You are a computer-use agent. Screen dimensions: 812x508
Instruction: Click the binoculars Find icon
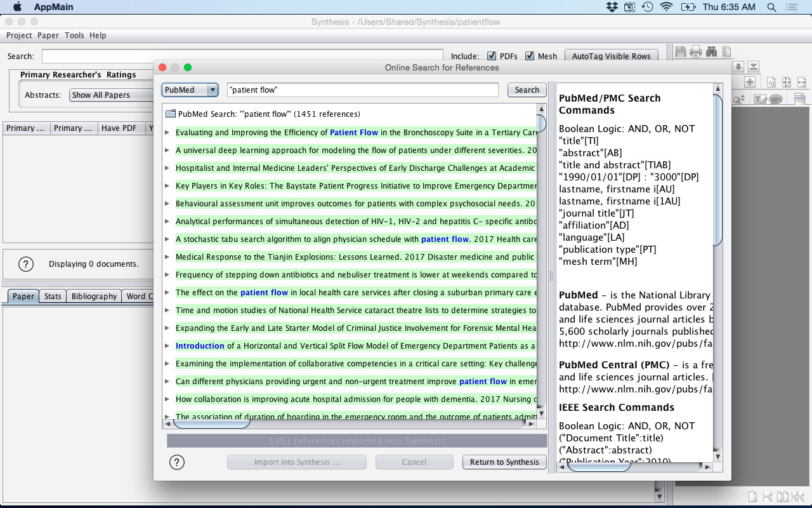[711, 52]
